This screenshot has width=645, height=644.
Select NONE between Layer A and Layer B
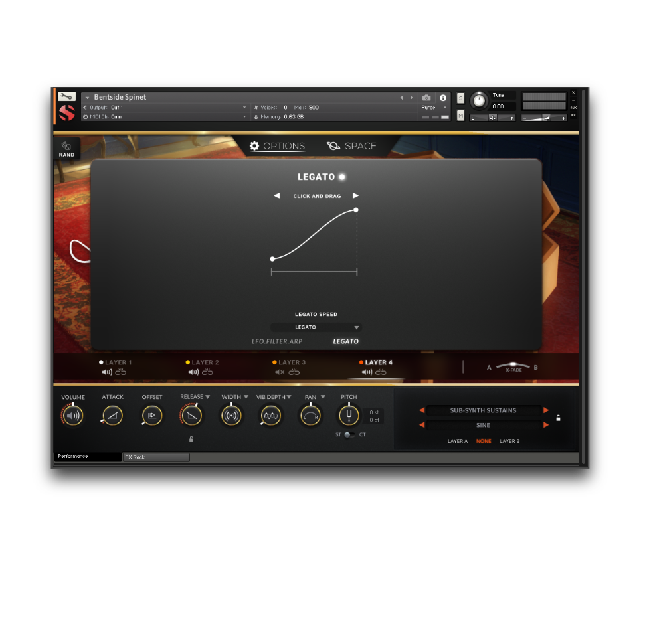point(484,441)
